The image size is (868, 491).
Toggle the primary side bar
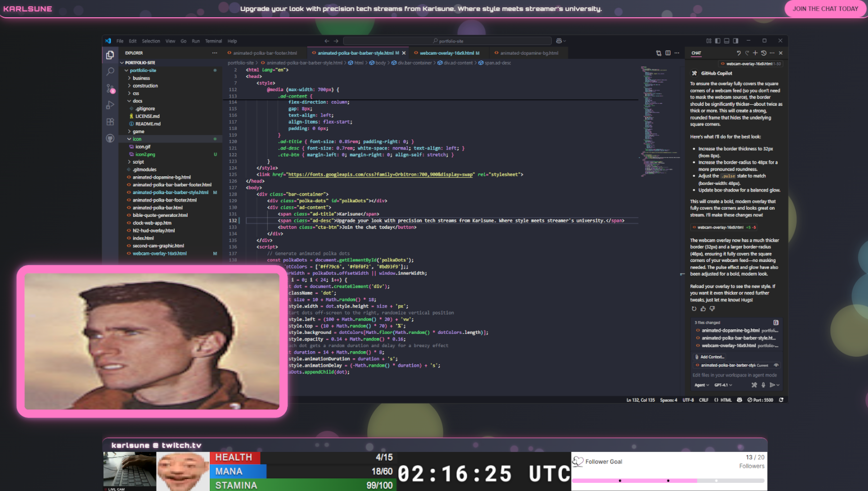(x=718, y=41)
